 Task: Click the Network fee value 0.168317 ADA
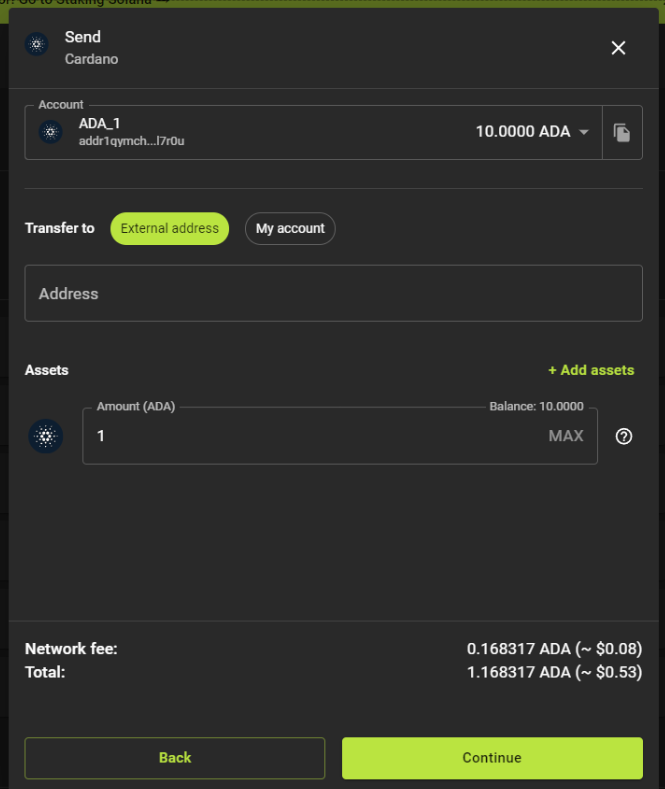[x=554, y=649]
